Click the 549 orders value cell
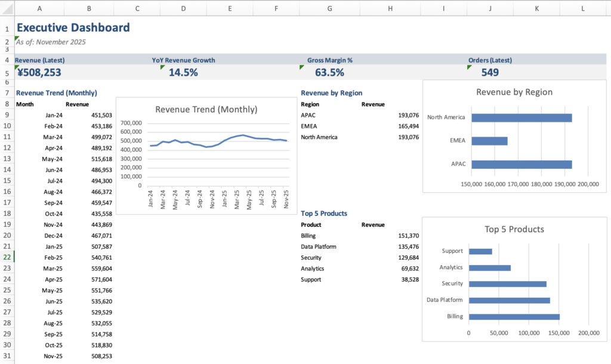This screenshot has height=364, width=611. [x=489, y=73]
